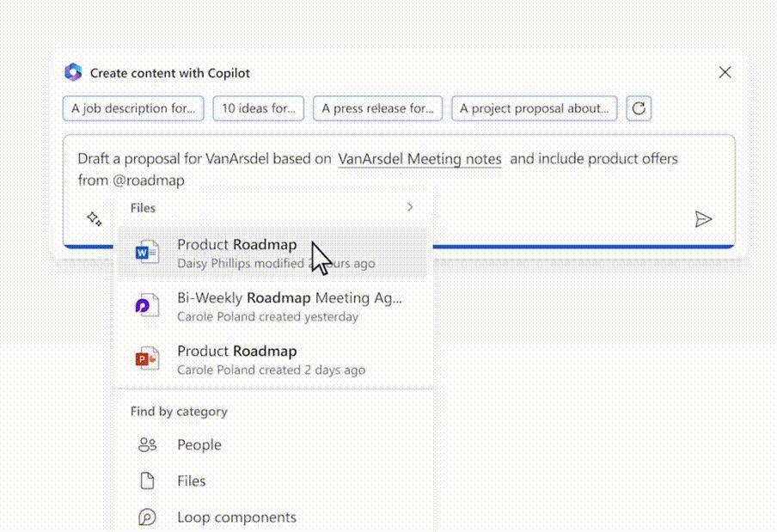This screenshot has width=777, height=532.
Task: Pick "A project proposal about..." suggestion
Action: pos(534,108)
